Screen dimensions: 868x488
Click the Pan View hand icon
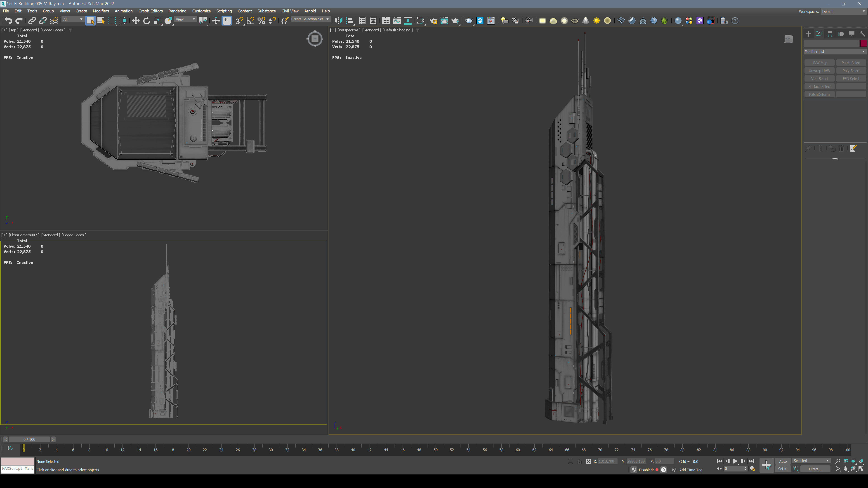click(x=845, y=469)
